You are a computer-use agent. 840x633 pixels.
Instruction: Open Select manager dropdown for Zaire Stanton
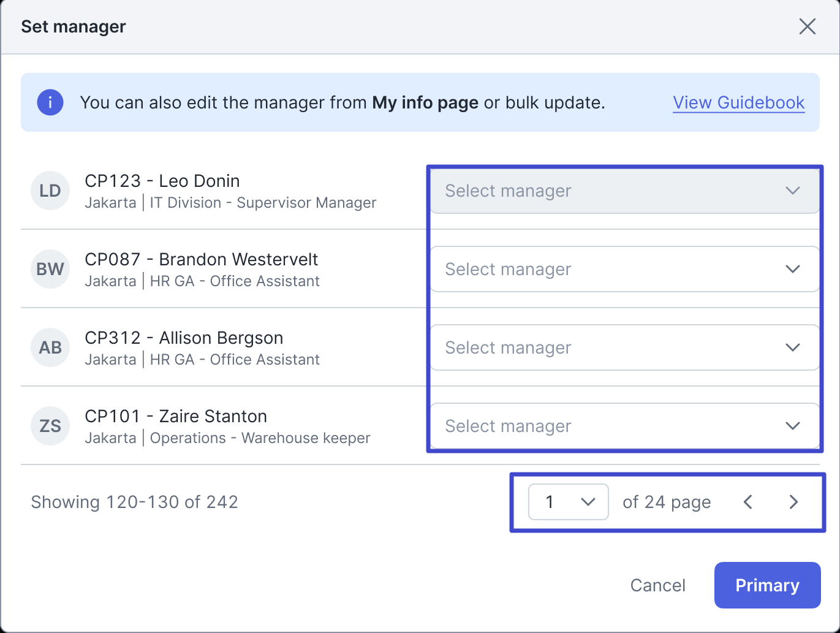click(624, 426)
